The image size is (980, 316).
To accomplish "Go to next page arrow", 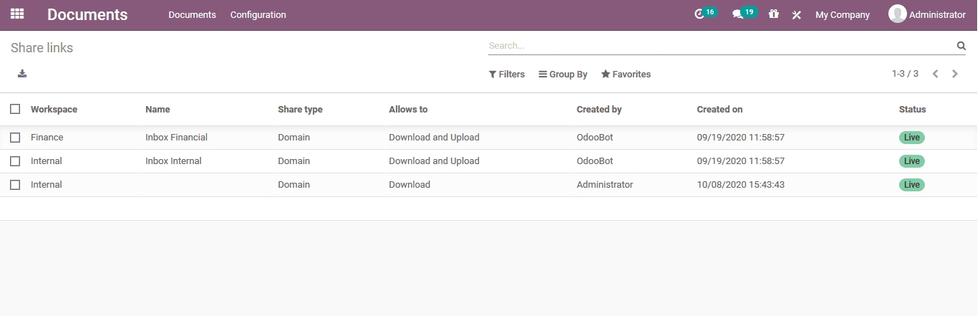I will pyautogui.click(x=955, y=74).
